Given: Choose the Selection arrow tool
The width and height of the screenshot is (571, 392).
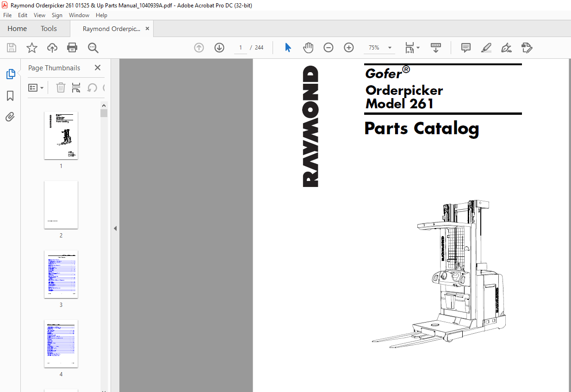Looking at the screenshot, I should click(288, 48).
